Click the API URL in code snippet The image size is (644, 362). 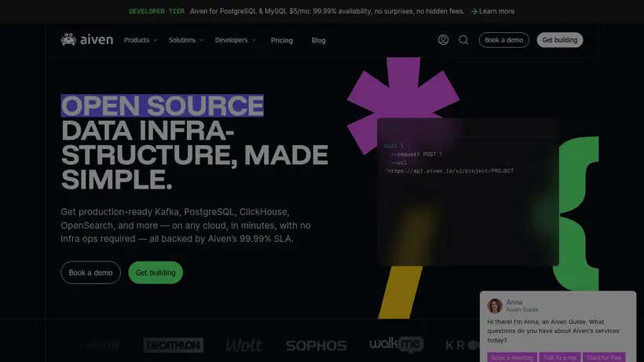(x=449, y=170)
